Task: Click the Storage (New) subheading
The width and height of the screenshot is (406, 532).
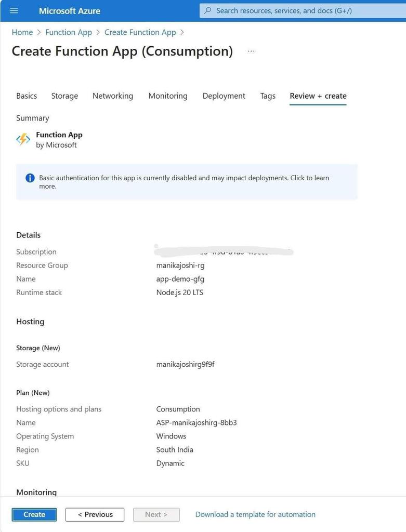Action: click(38, 348)
